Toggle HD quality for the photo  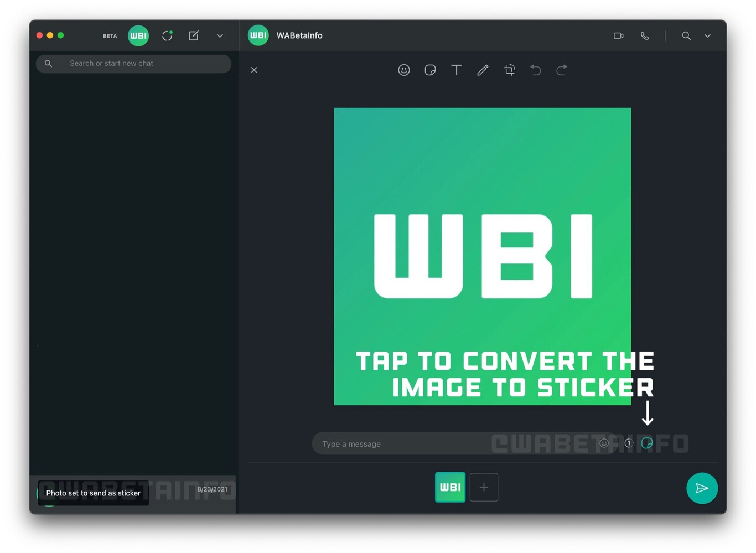[629, 443]
